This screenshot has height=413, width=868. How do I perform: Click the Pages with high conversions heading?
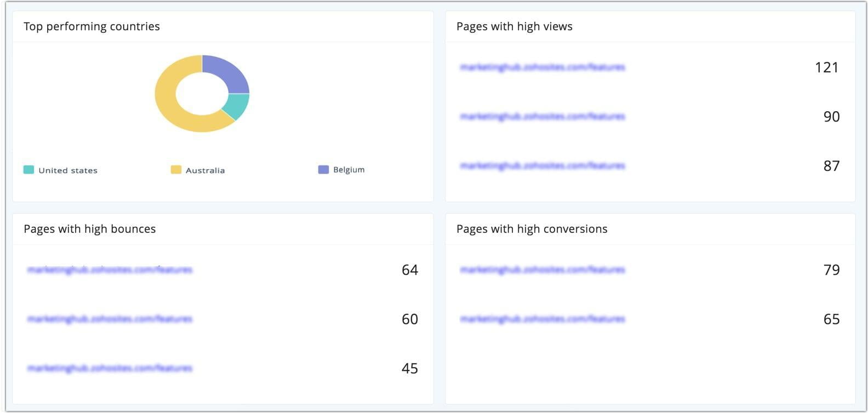pyautogui.click(x=532, y=229)
